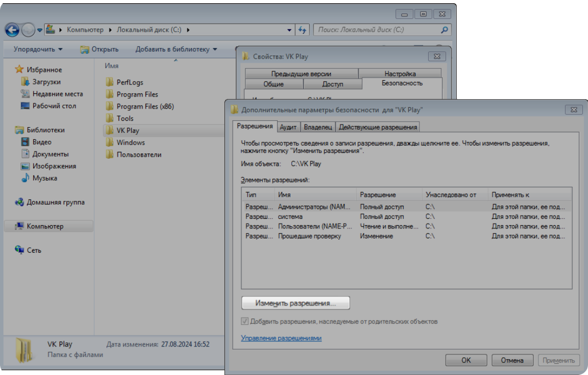Click the search magnifier icon
The width and height of the screenshot is (588, 375).
point(445,30)
